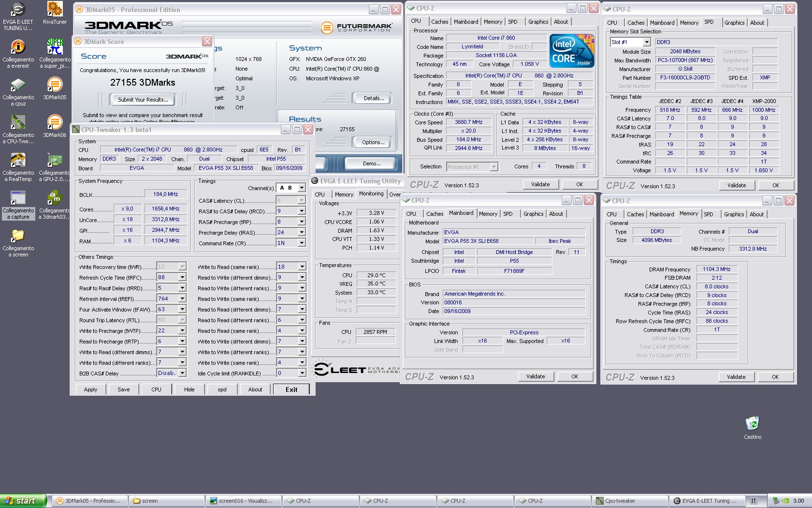Click Validate in CPU-Z CPU tab window
The image size is (812, 508).
point(540,184)
